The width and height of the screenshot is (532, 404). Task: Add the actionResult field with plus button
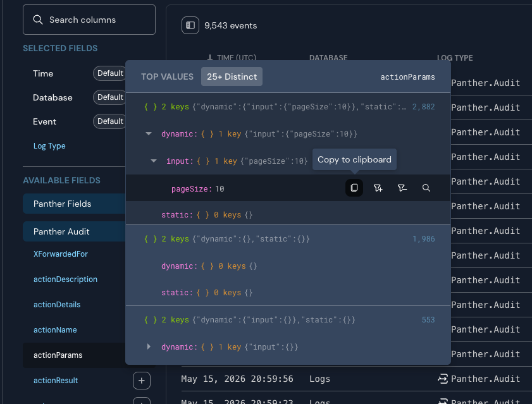coord(142,381)
